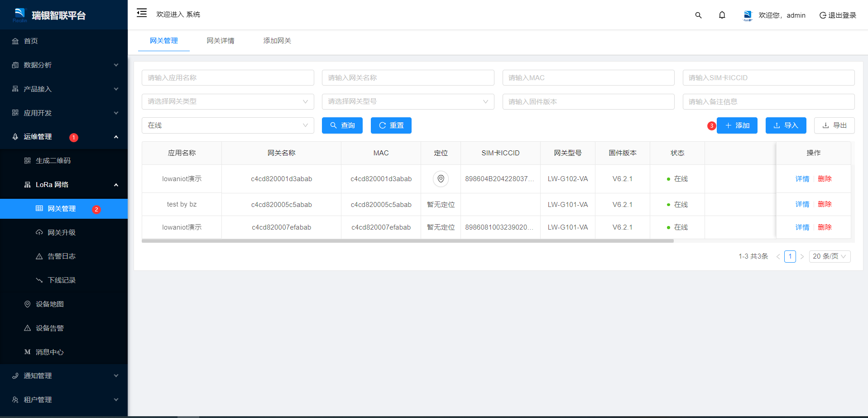
Task: Open the 请选择网关类型 dropdown
Action: point(228,101)
